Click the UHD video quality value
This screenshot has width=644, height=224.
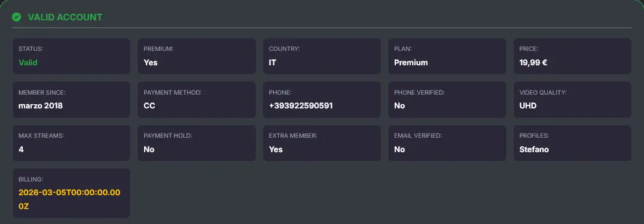[528, 105]
